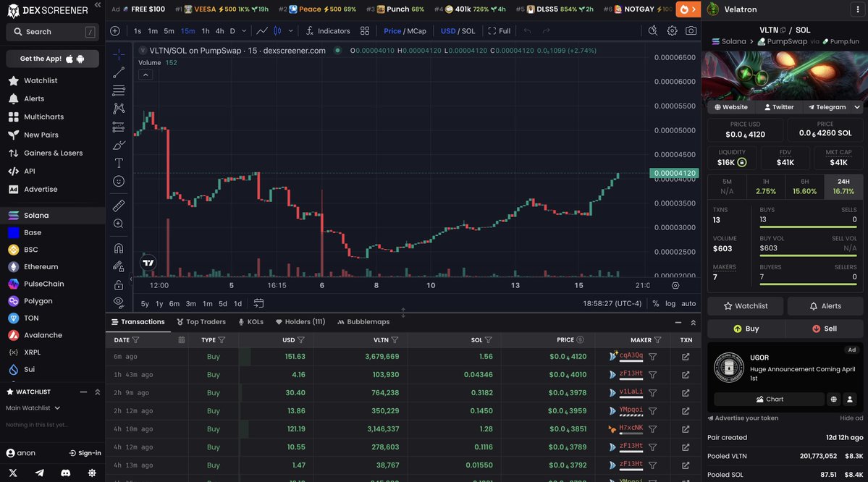The image size is (868, 482).
Task: Filter transactions by TYPE column
Action: pos(222,339)
